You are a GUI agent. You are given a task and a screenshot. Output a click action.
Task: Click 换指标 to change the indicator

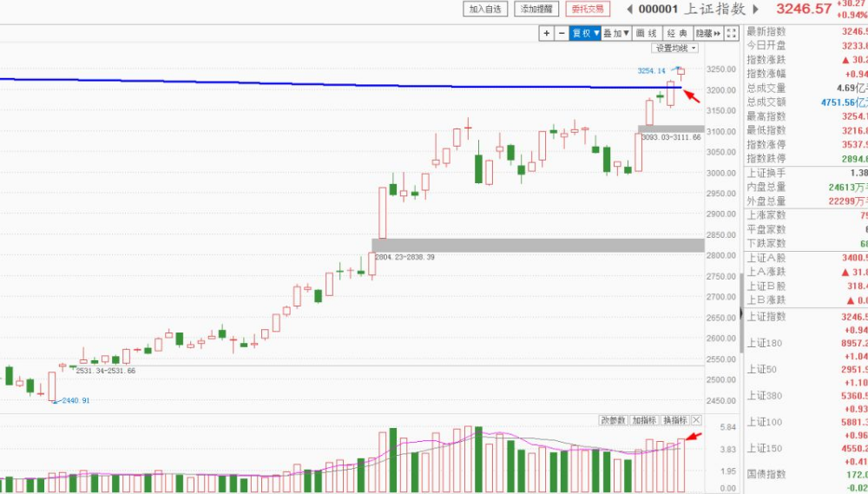click(x=675, y=420)
